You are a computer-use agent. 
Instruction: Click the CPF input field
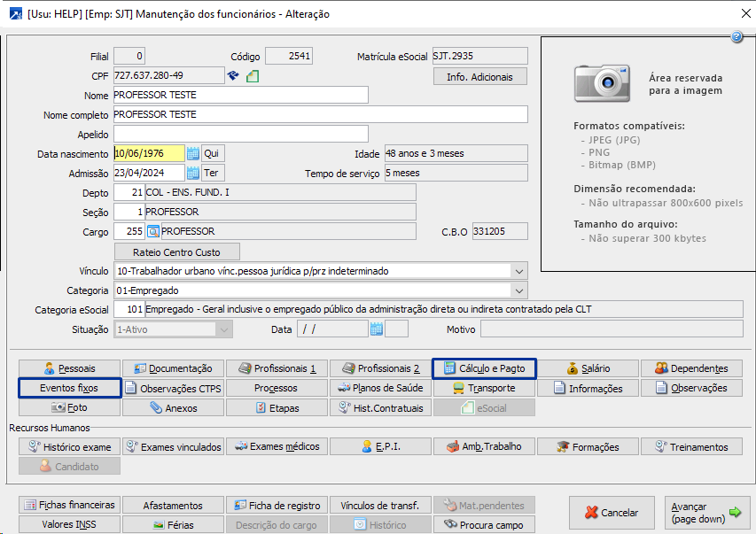168,75
